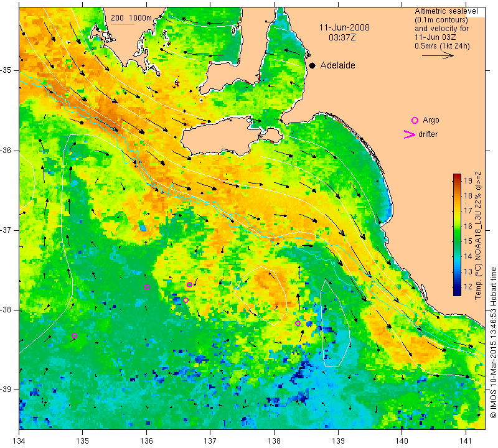This screenshot has height=448, width=498.
Task: Click the dark blue bottom of temperature colorbar
Action: pos(457,292)
